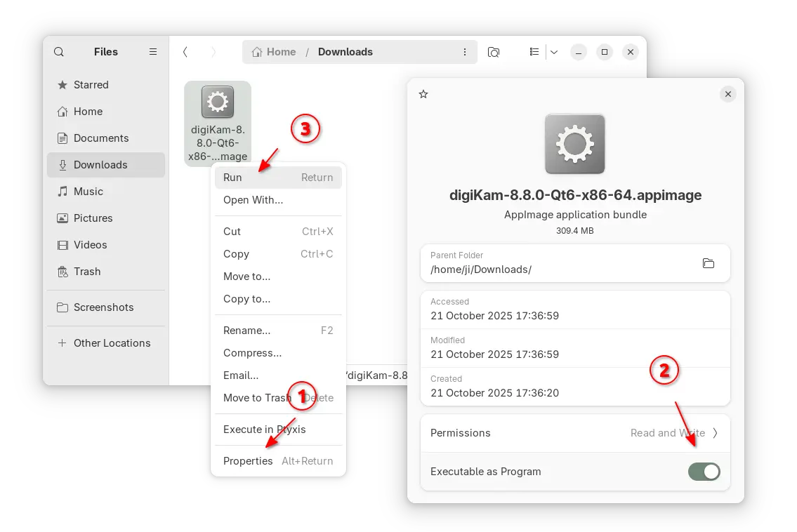This screenshot has height=532, width=797.
Task: Click the star icon in Properties dialog
Action: coord(423,94)
